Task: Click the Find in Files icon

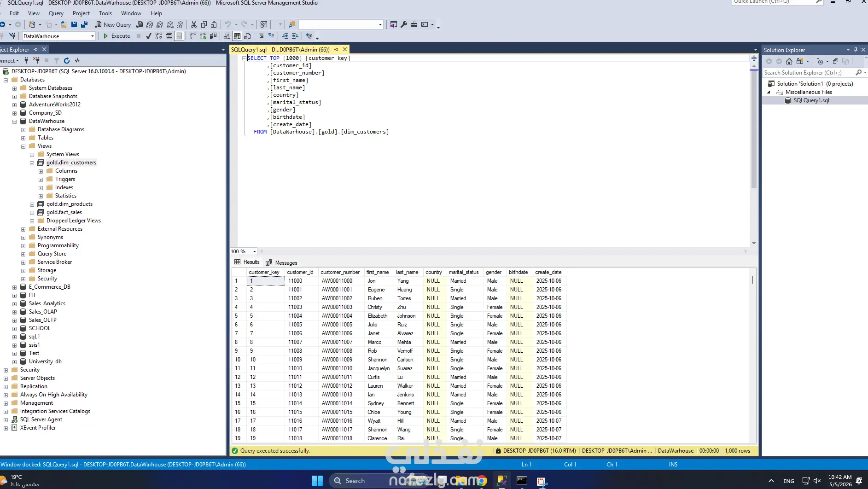Action: click(292, 24)
